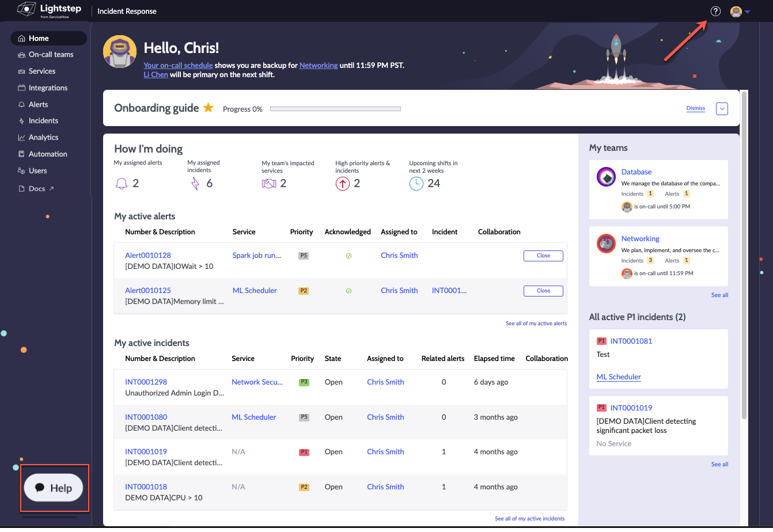
Task: Expand the Onboarding guide panel
Action: pos(722,108)
